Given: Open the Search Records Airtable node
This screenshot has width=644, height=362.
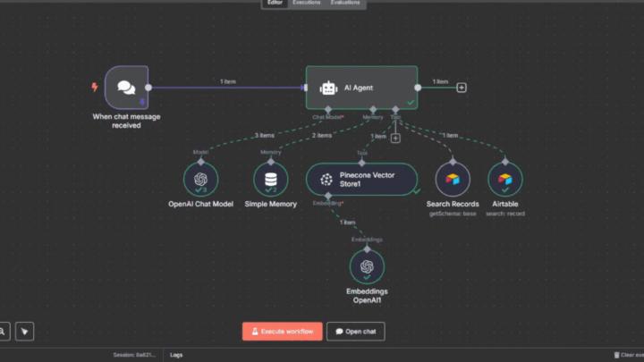Looking at the screenshot, I should [453, 180].
